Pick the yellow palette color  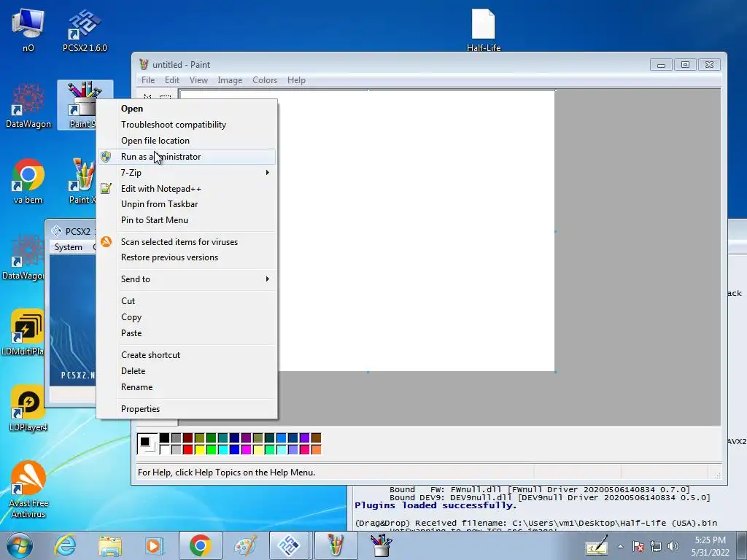click(200, 449)
